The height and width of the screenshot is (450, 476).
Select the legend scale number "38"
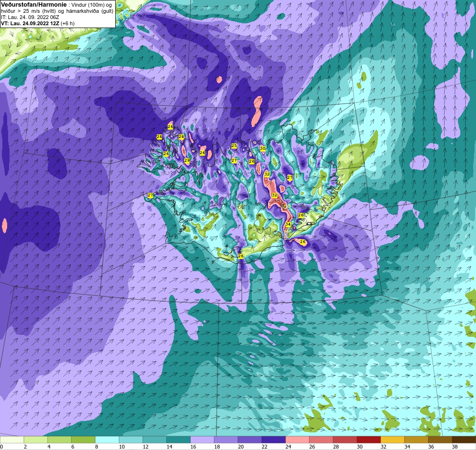[x=455, y=447]
